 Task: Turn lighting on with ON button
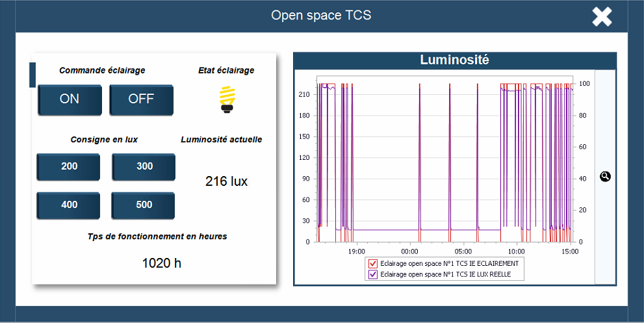pos(70,100)
